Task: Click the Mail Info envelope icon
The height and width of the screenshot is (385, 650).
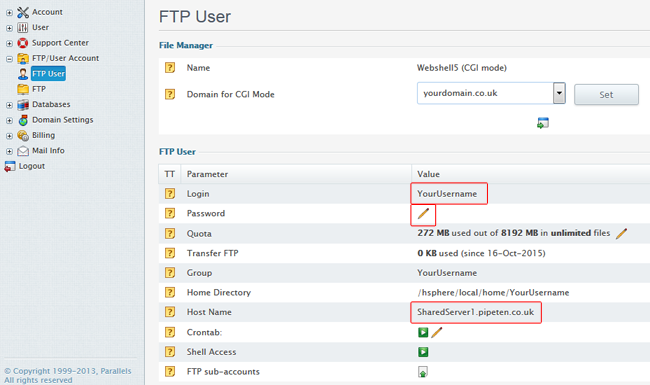Action: tap(23, 151)
